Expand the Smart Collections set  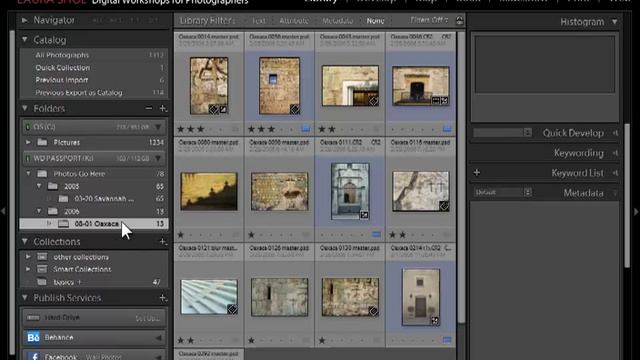click(28, 269)
